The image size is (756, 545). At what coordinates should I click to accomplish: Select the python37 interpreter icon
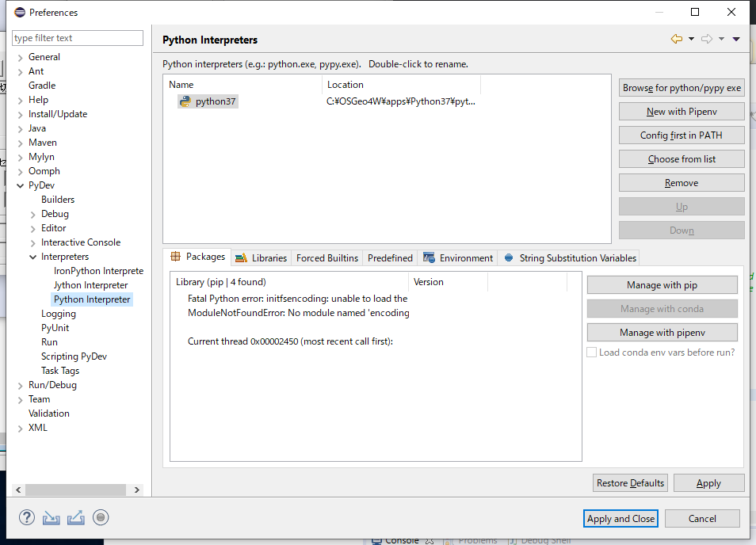tap(185, 101)
